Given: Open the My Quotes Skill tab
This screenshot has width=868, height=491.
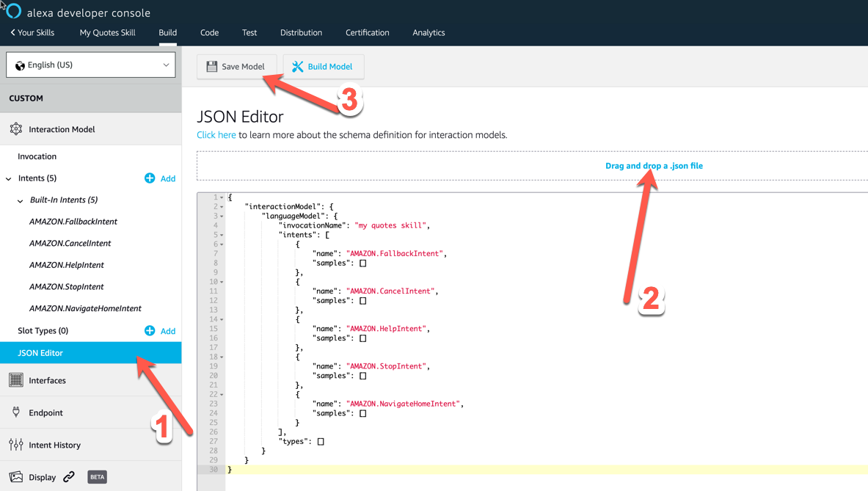Looking at the screenshot, I should (x=107, y=32).
